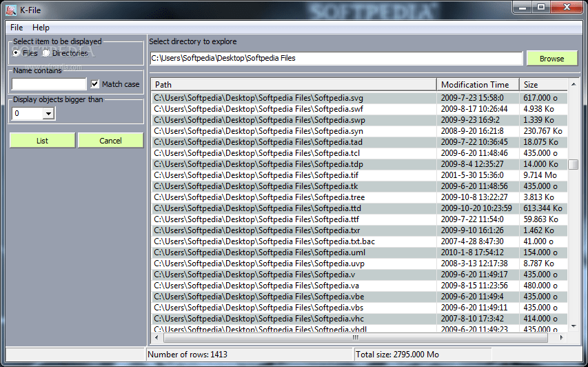Open the File menu
The height and width of the screenshot is (367, 588).
pos(17,28)
